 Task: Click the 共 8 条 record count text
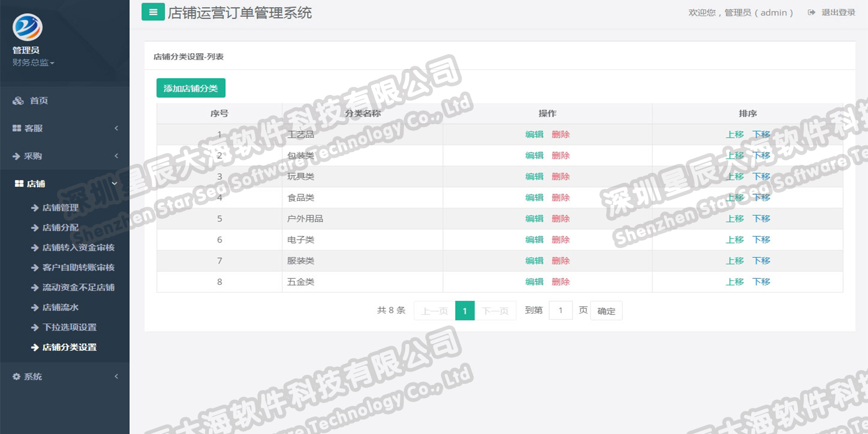coord(391,310)
